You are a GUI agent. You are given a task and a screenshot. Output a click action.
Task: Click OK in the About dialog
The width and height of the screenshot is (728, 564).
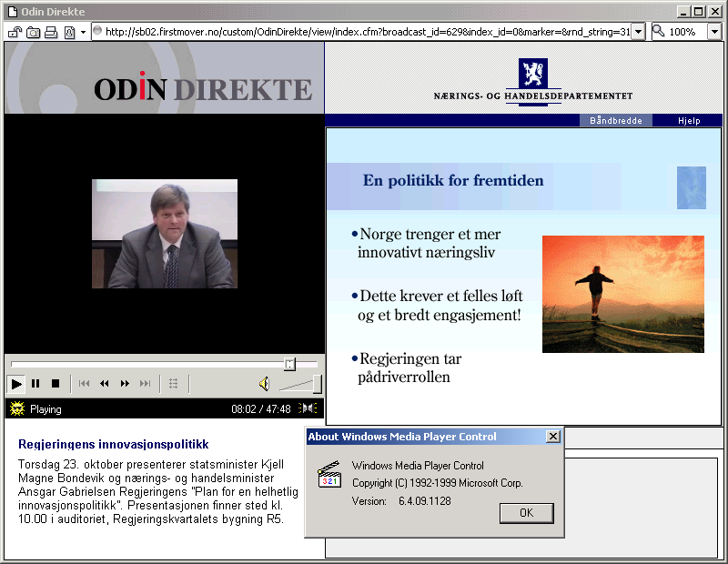point(526,513)
